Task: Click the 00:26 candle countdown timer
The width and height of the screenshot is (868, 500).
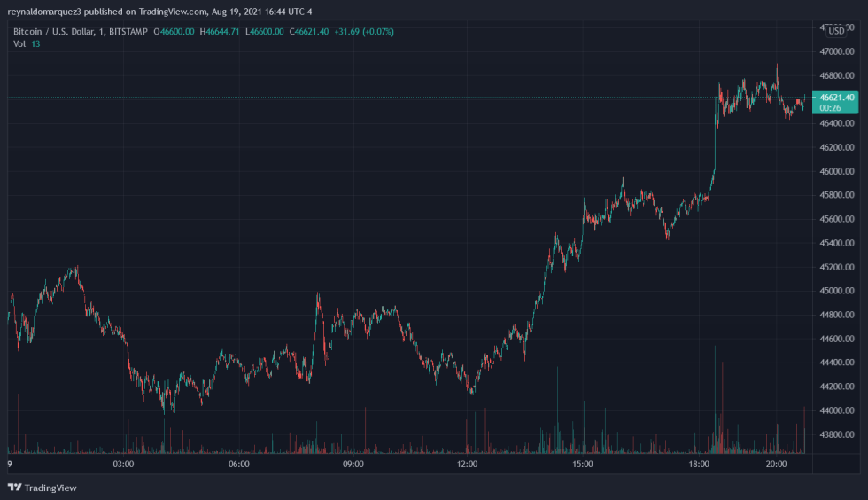Action: 830,108
